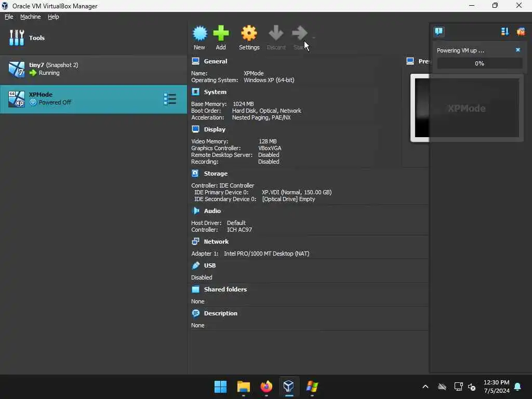The image size is (532, 399).
Task: Open the XPMode machine tools menu icon
Action: [x=170, y=99]
